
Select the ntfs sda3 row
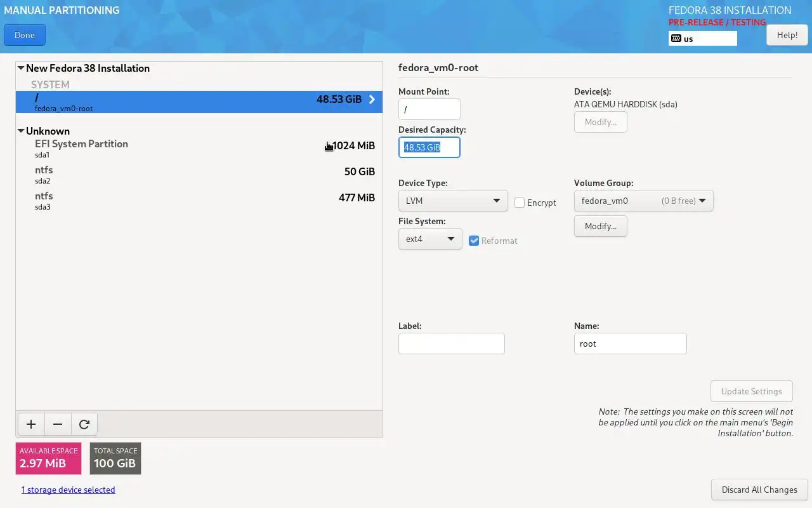click(199, 201)
